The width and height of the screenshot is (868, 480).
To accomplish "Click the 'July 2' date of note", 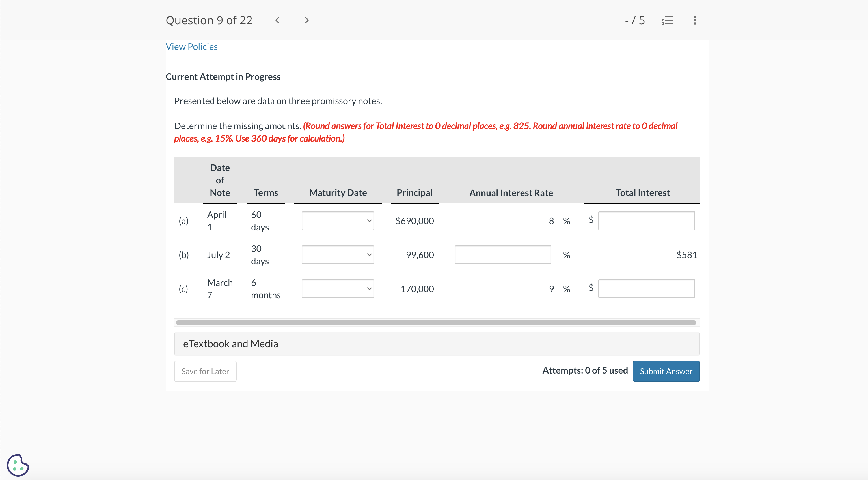I will (x=218, y=255).
